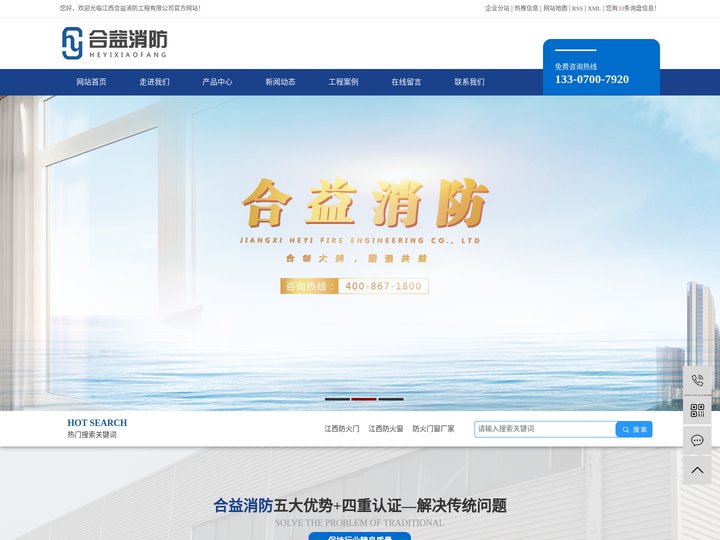Viewport: 720px width, 540px height.
Task: Open the 网站地图 link at top
Action: [555, 8]
